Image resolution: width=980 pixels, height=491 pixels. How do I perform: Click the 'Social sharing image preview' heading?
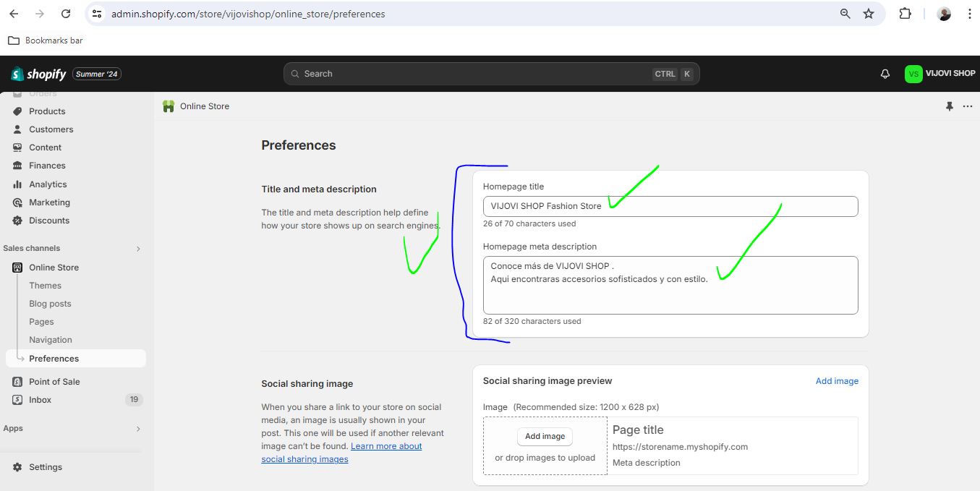tap(547, 381)
